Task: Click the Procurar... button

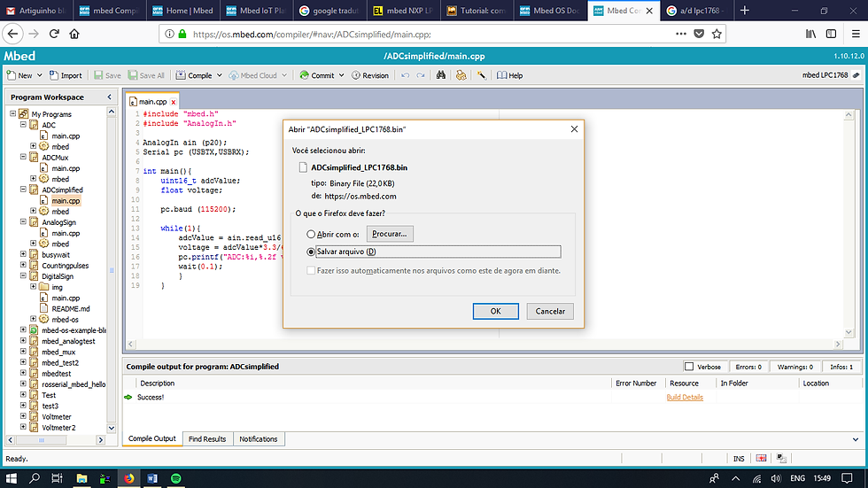Action: (x=390, y=234)
